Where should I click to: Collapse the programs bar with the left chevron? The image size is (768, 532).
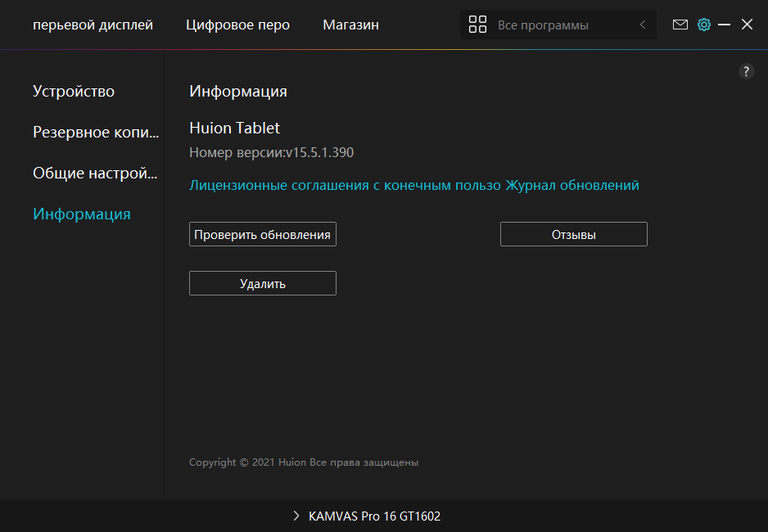click(643, 25)
